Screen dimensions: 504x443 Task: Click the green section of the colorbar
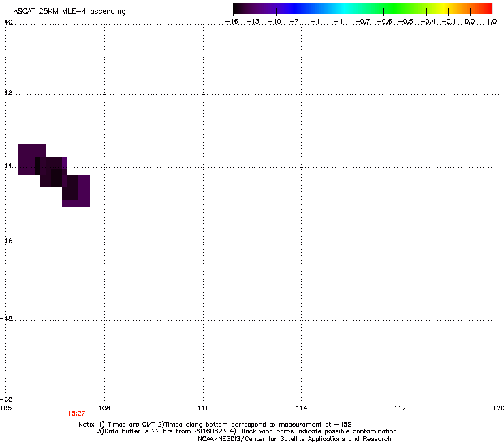click(395, 9)
